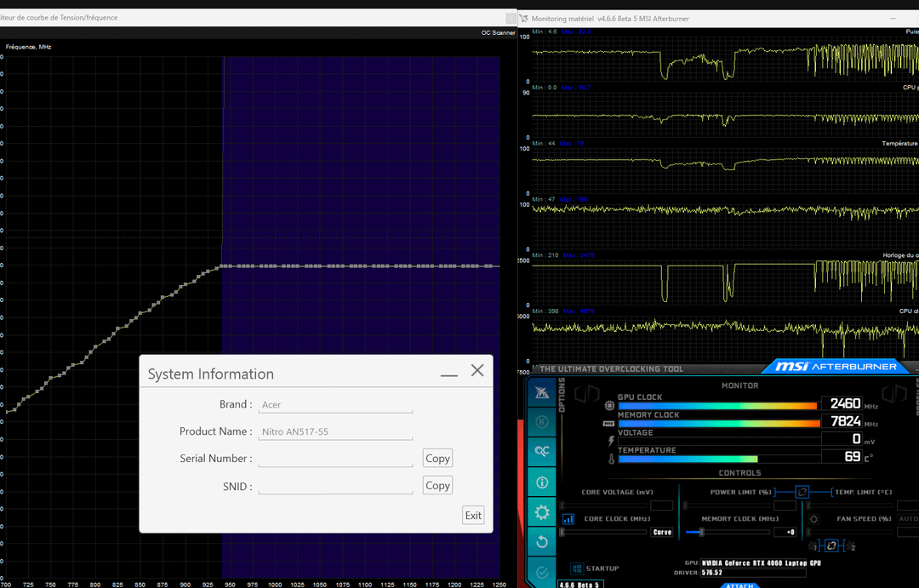Click the SNID field
Image resolution: width=919 pixels, height=588 pixels.
pyautogui.click(x=335, y=485)
